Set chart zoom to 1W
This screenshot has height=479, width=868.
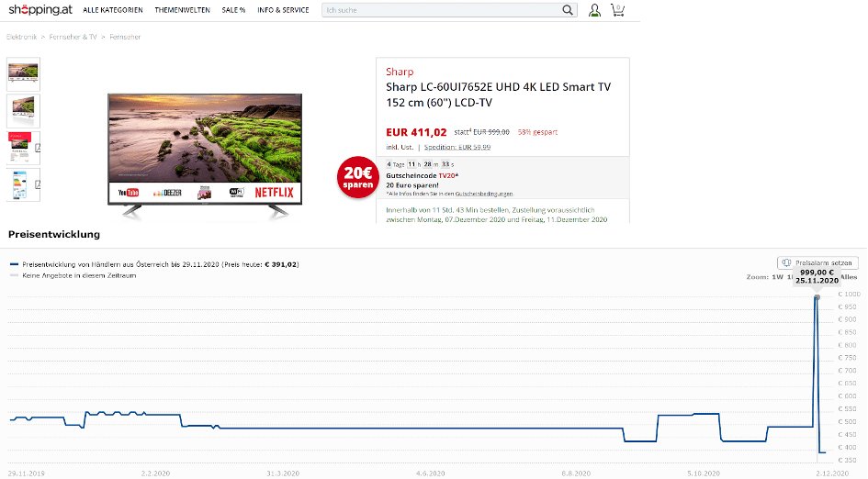click(x=778, y=277)
